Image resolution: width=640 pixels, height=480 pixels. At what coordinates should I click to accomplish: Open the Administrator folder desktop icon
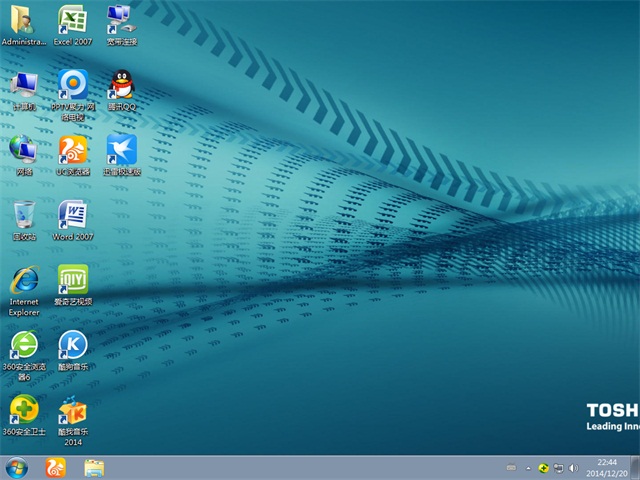[23, 20]
